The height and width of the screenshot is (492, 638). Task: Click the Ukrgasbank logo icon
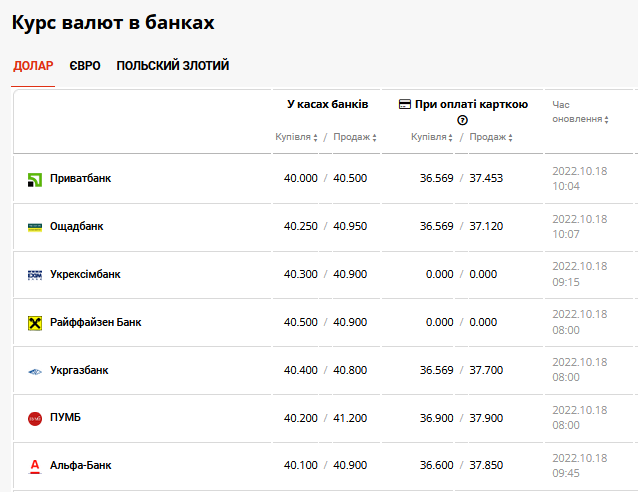pyautogui.click(x=35, y=371)
